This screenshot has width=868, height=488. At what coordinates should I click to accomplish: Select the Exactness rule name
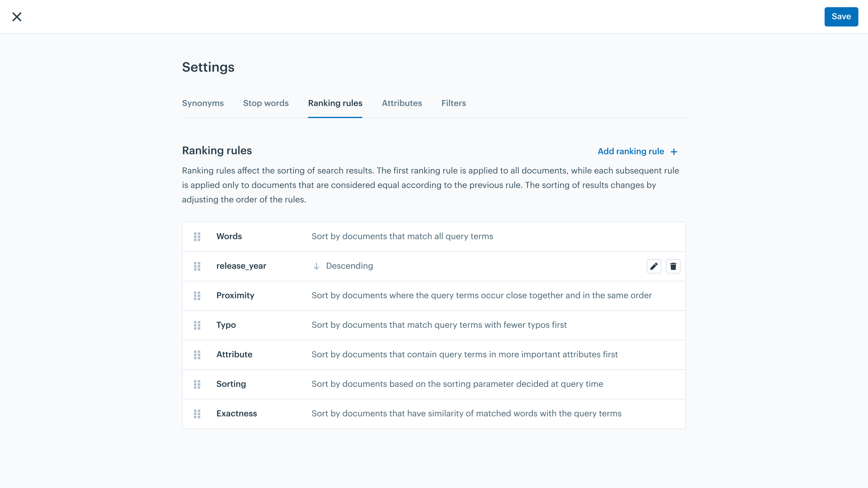236,413
